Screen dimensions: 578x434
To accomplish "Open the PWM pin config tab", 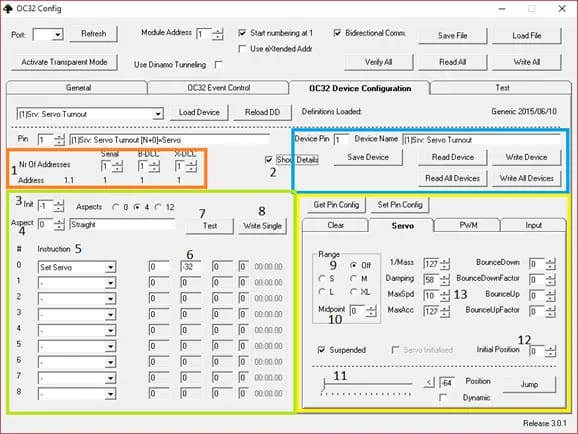I will tap(468, 225).
